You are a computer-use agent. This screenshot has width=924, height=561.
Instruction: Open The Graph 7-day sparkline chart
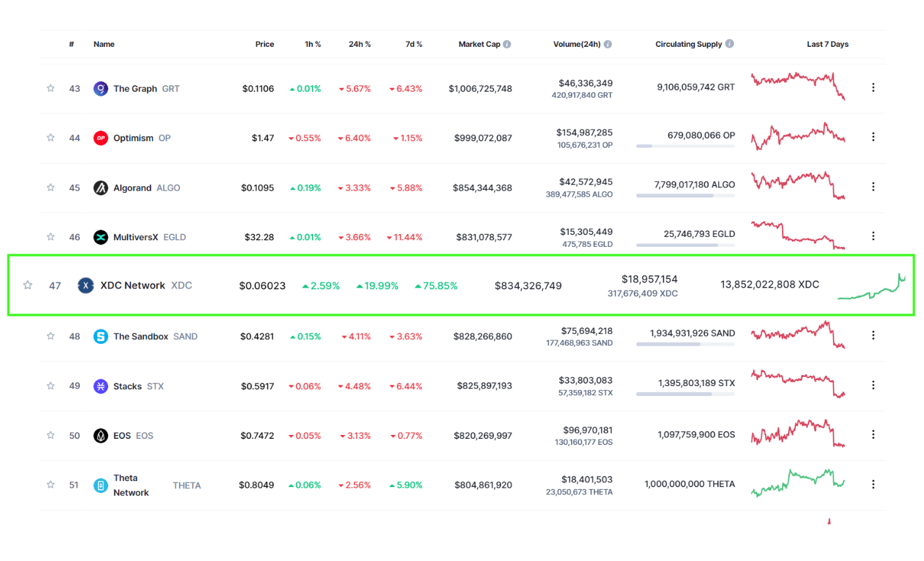pos(799,85)
